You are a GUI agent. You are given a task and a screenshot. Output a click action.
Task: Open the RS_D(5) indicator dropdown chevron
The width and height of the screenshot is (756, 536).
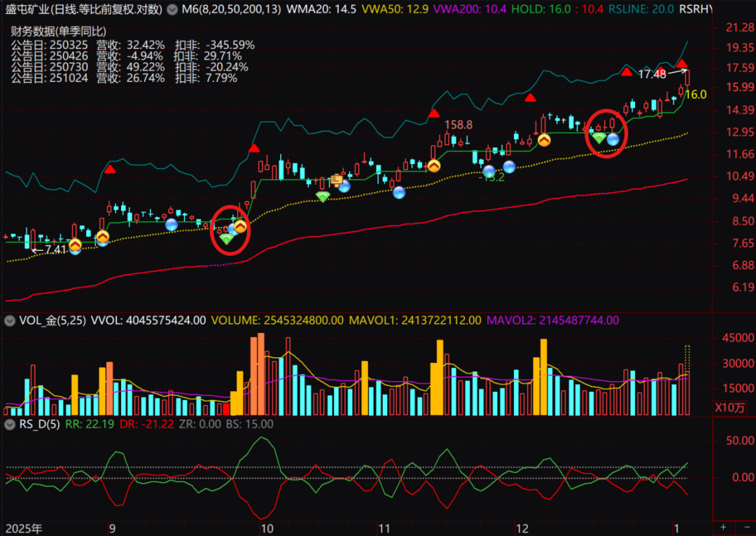click(x=10, y=425)
